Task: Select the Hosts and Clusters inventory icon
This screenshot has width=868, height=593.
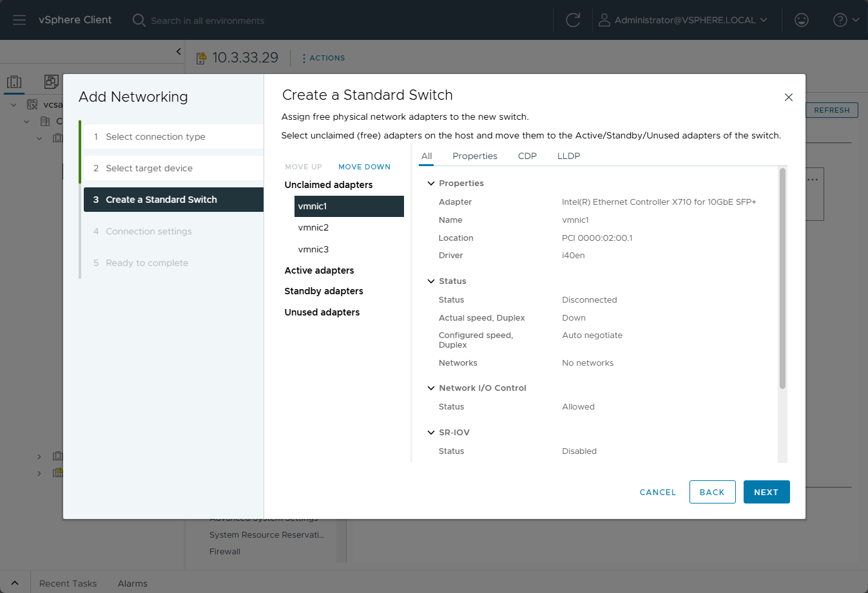Action: (x=14, y=82)
